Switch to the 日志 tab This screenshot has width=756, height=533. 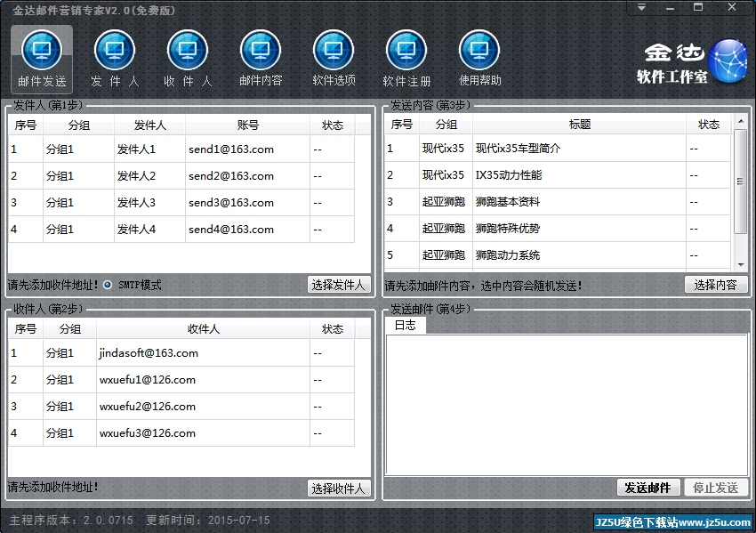(x=406, y=326)
